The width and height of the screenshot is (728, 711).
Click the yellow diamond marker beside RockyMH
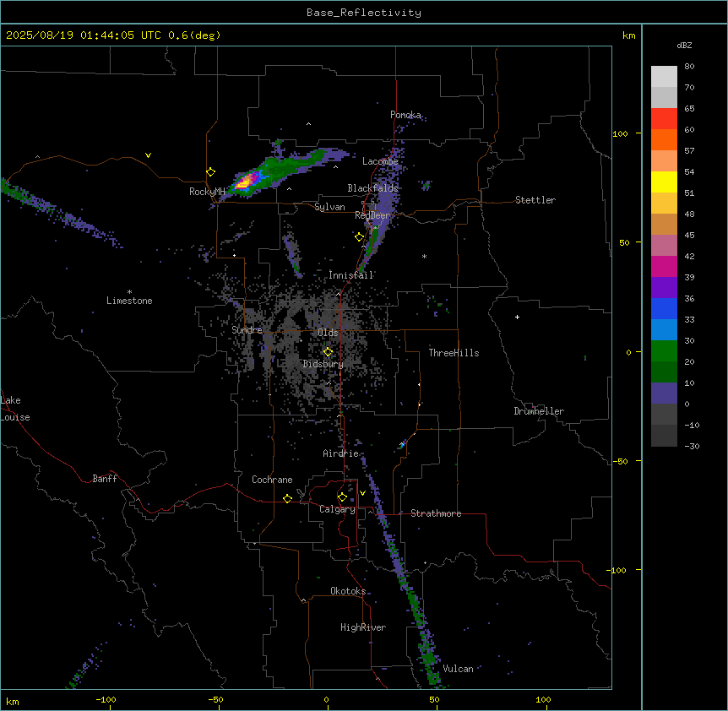(211, 172)
